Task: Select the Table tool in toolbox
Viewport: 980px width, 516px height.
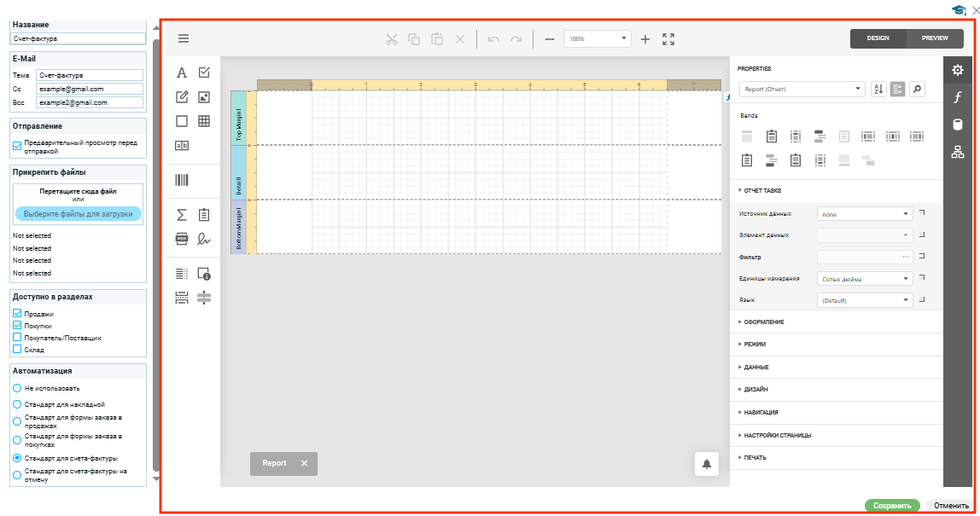Action: click(204, 121)
